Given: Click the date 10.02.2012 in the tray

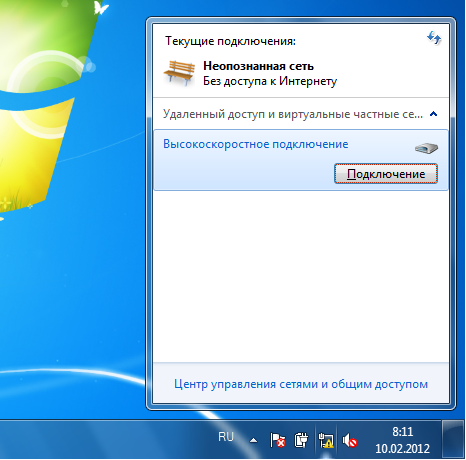Looking at the screenshot, I should click(402, 448).
